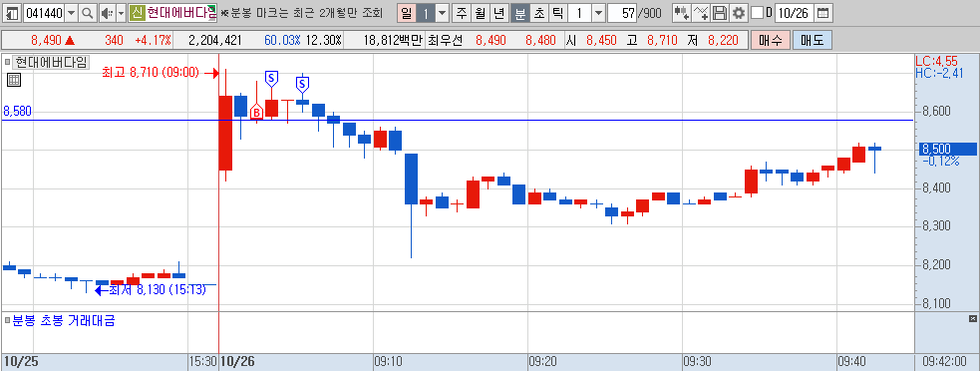The width and height of the screenshot is (980, 371).
Task: Edit the bar count field showing 57
Action: [x=622, y=13]
